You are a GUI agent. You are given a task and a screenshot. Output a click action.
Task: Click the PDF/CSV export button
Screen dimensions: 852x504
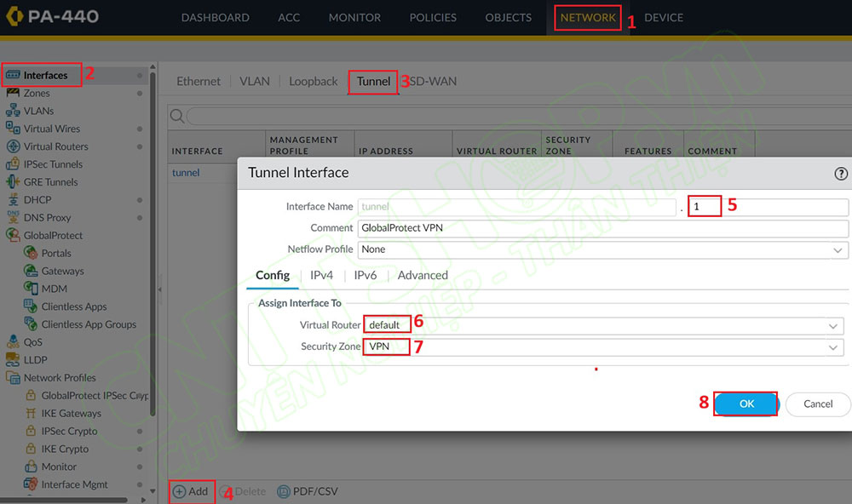pos(308,491)
